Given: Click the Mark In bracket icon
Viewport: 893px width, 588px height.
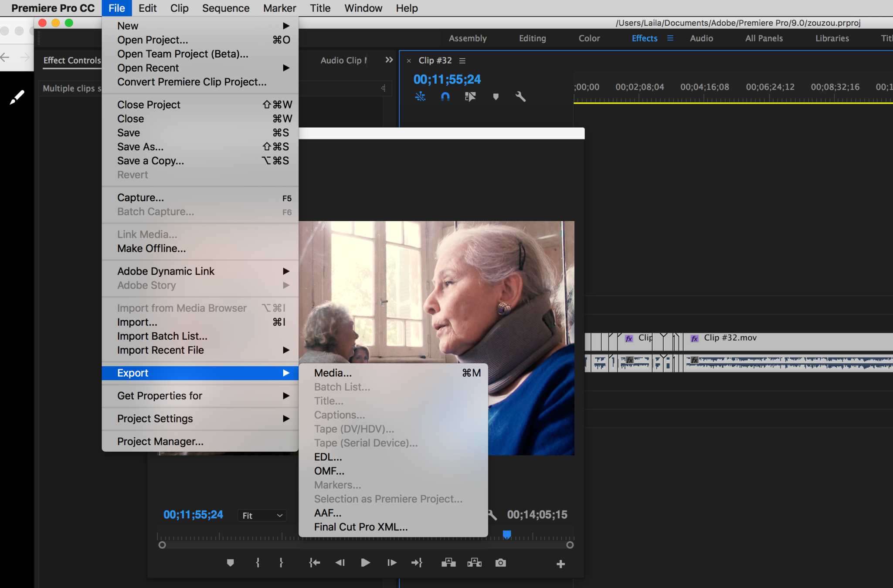Looking at the screenshot, I should 258,563.
